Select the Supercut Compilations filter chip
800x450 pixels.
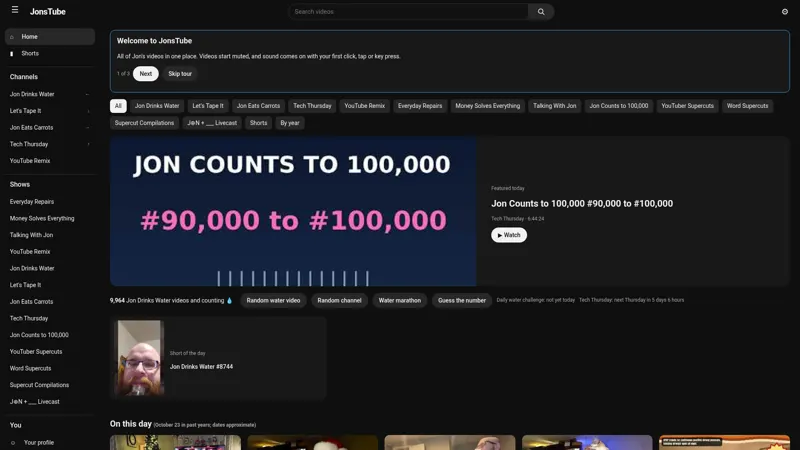[144, 123]
